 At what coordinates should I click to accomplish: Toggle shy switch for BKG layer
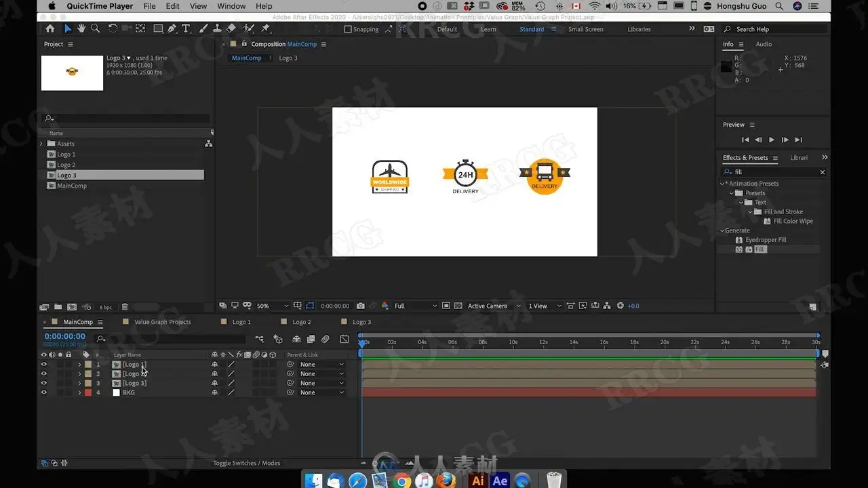tap(215, 392)
